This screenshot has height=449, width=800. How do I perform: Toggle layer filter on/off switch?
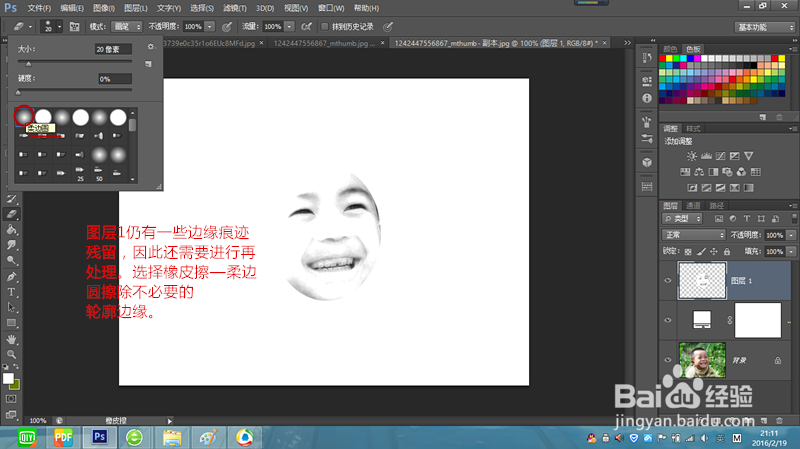[794, 218]
